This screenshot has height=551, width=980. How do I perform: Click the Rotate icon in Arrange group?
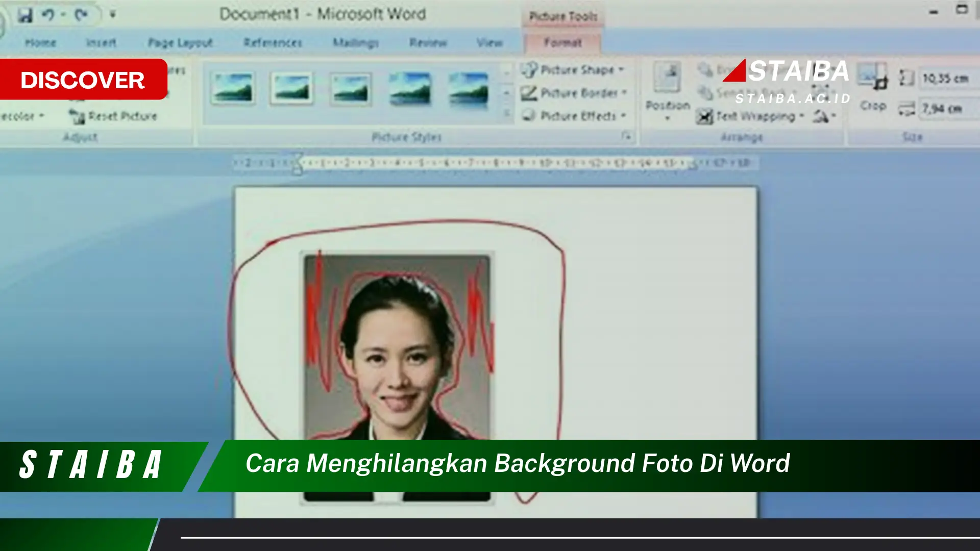(x=824, y=117)
